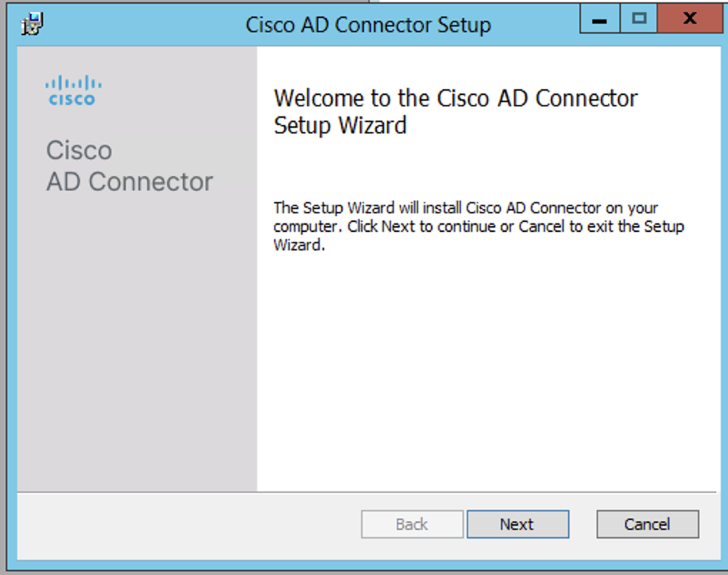Click the gray 'AD Connector' sidebar text
Screen dimensions: 728x575
click(x=129, y=181)
